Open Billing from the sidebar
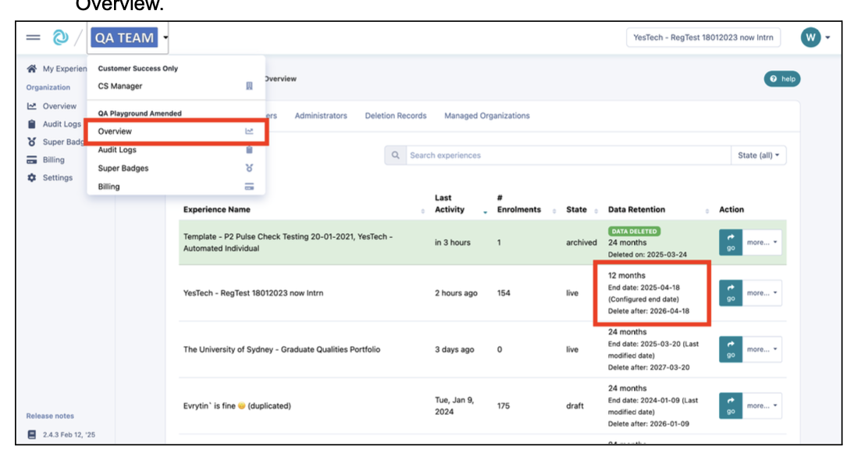This screenshot has height=461, width=868. (53, 160)
